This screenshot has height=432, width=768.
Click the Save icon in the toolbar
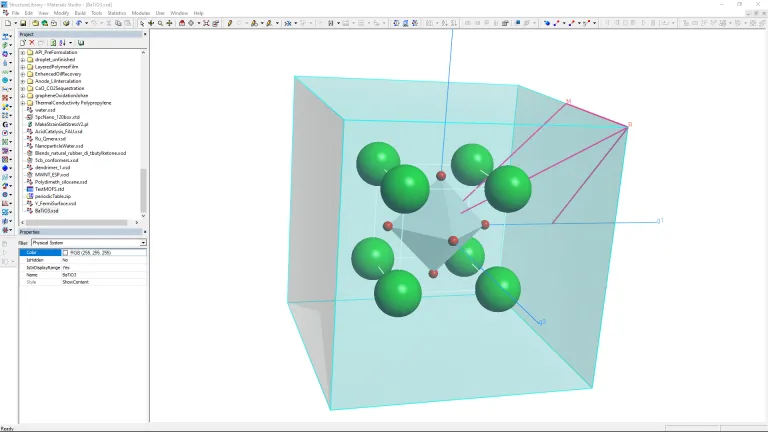pos(23,23)
